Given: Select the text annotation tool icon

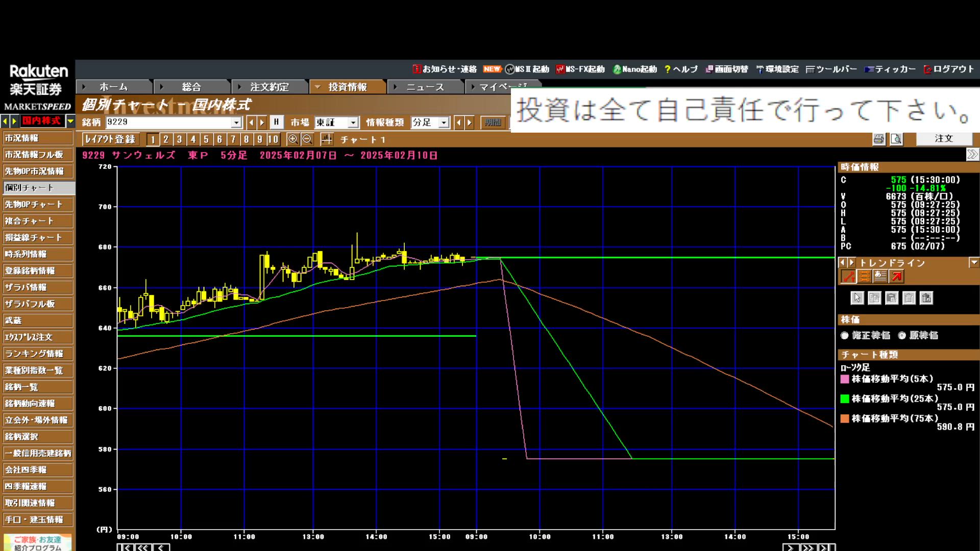Looking at the screenshot, I should pos(880,277).
